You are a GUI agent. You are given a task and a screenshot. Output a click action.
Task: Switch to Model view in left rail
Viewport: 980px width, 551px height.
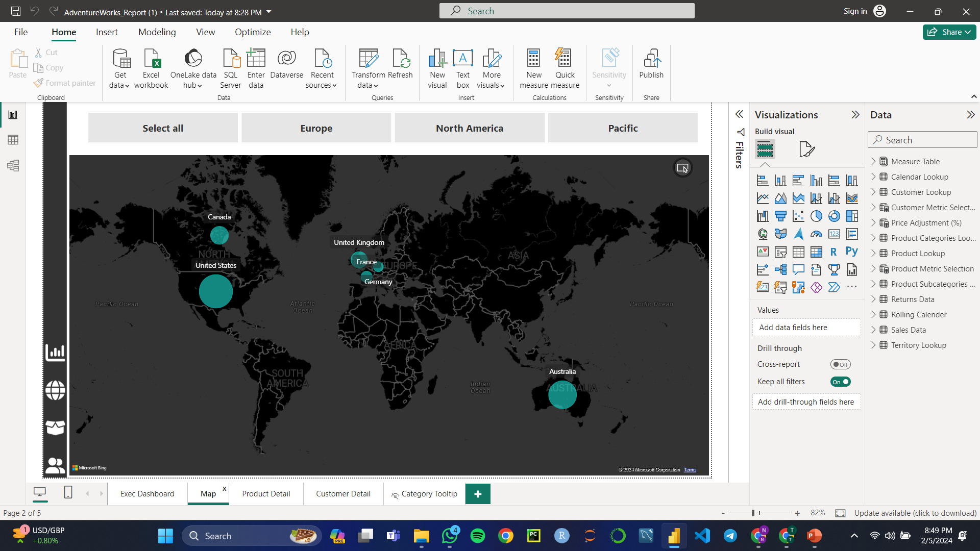tap(13, 165)
